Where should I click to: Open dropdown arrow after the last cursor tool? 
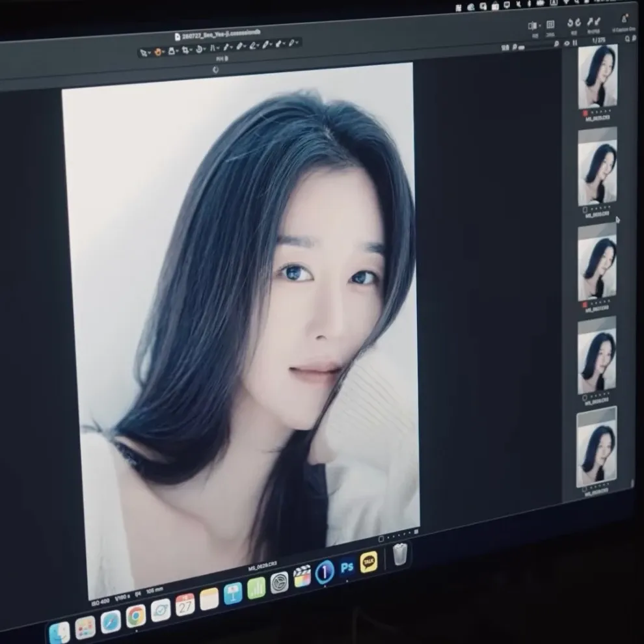[297, 42]
